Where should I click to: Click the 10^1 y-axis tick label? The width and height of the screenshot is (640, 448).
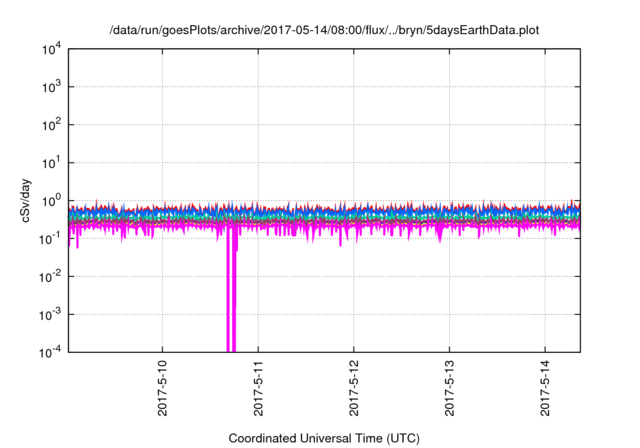tap(52, 163)
